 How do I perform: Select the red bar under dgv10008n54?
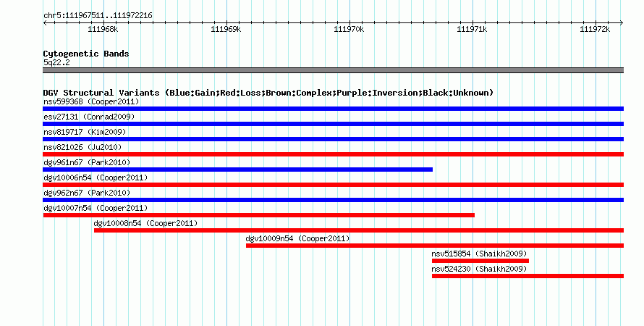point(359,230)
